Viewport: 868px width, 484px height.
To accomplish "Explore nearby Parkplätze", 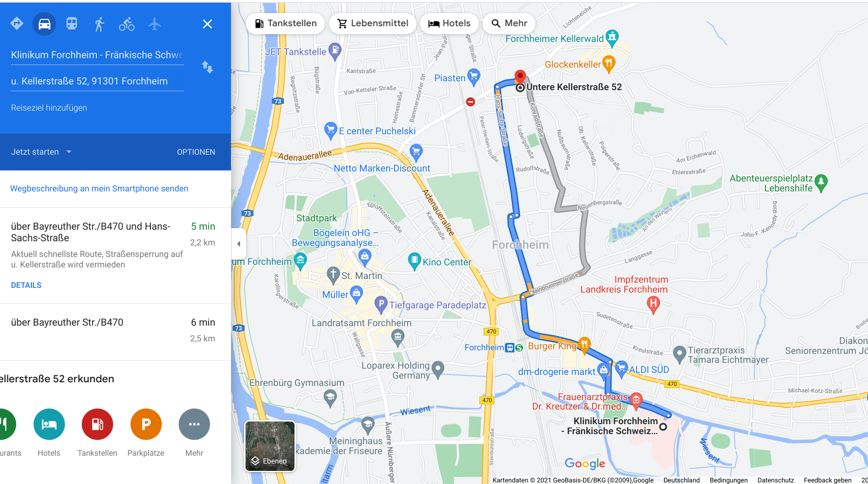I will pos(146,433).
